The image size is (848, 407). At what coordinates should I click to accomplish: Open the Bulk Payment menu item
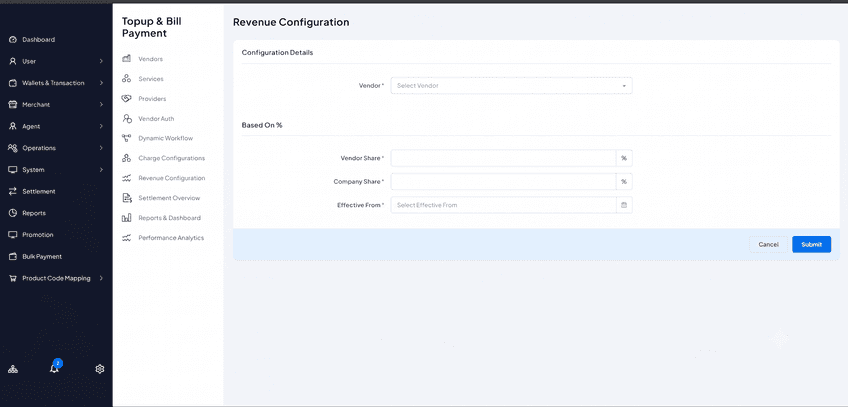(42, 257)
